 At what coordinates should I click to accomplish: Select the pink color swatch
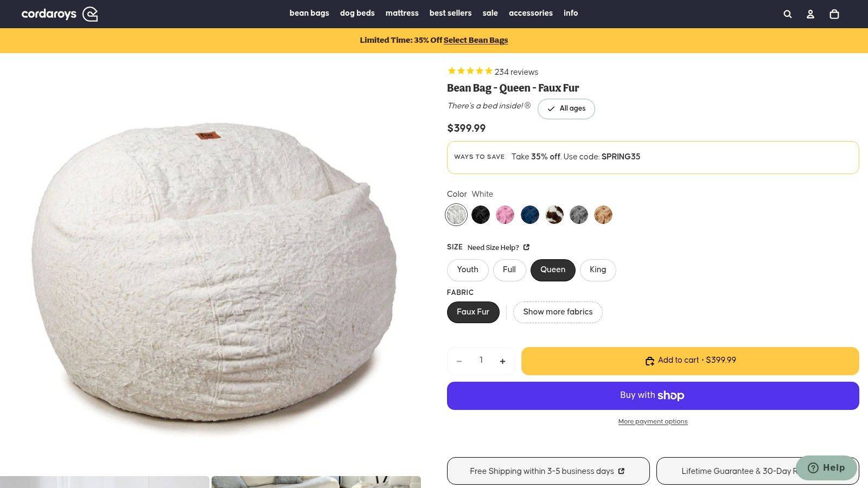505,214
